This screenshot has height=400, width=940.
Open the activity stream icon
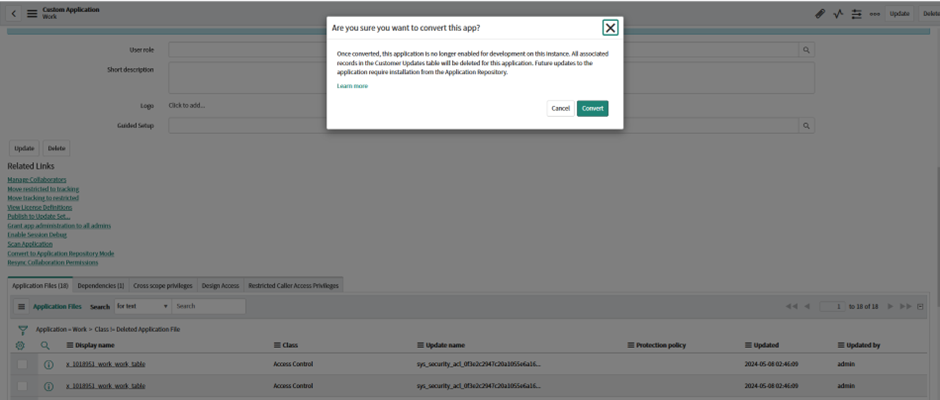coord(838,14)
